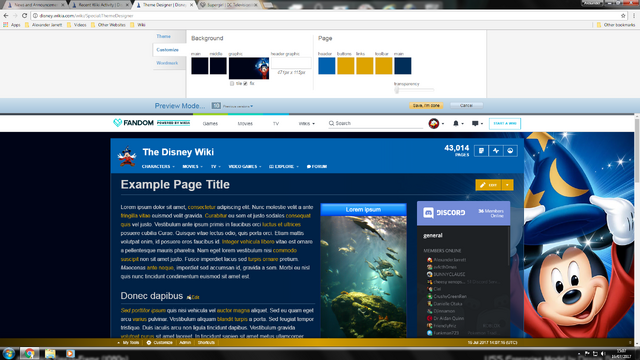Image resolution: width=640 pixels, height=360 pixels.
Task: Expand the Wikis dropdown in Fandom nav
Action: tap(307, 123)
